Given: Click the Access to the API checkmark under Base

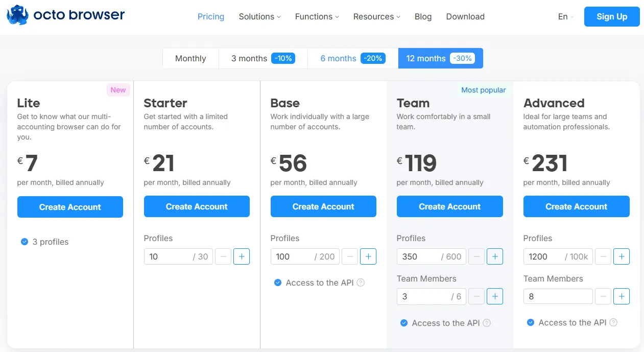Looking at the screenshot, I should pos(277,283).
